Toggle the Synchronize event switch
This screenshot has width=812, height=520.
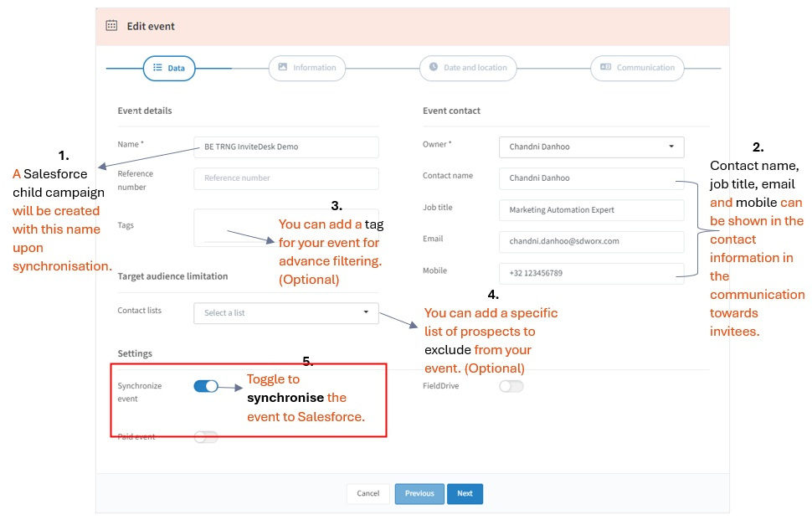(206, 386)
